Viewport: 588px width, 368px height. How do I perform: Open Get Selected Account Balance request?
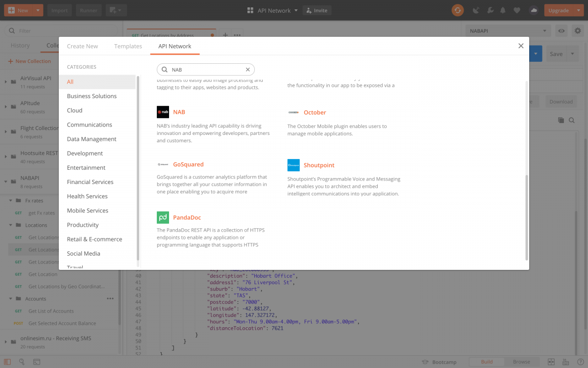pyautogui.click(x=62, y=323)
